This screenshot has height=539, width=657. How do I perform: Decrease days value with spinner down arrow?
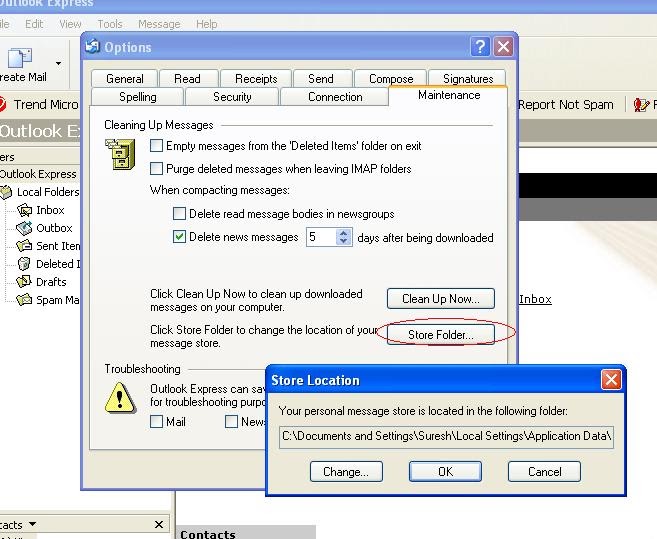coord(344,241)
